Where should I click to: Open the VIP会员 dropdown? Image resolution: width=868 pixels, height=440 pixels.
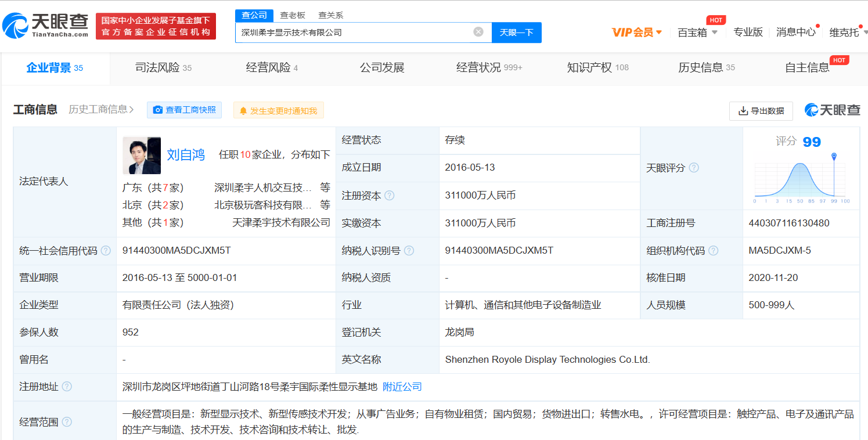tap(637, 33)
